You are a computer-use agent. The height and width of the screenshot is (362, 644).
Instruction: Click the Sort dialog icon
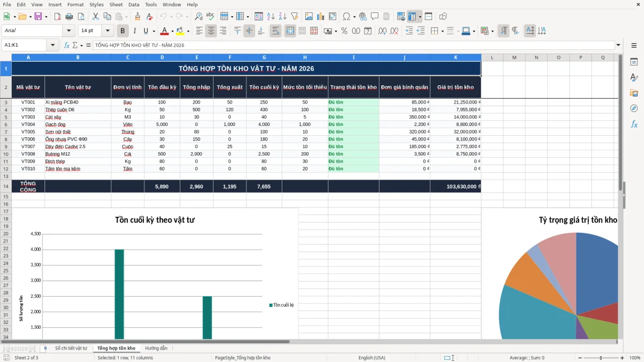point(259,17)
